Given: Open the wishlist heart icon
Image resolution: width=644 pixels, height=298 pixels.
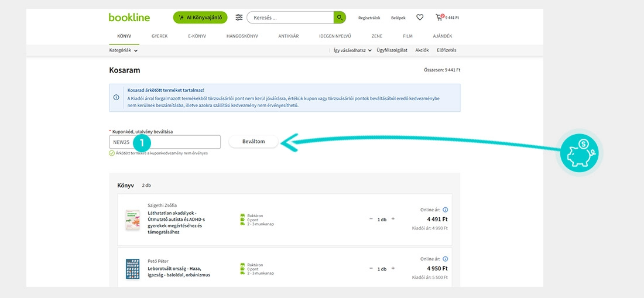Looking at the screenshot, I should pos(420,18).
